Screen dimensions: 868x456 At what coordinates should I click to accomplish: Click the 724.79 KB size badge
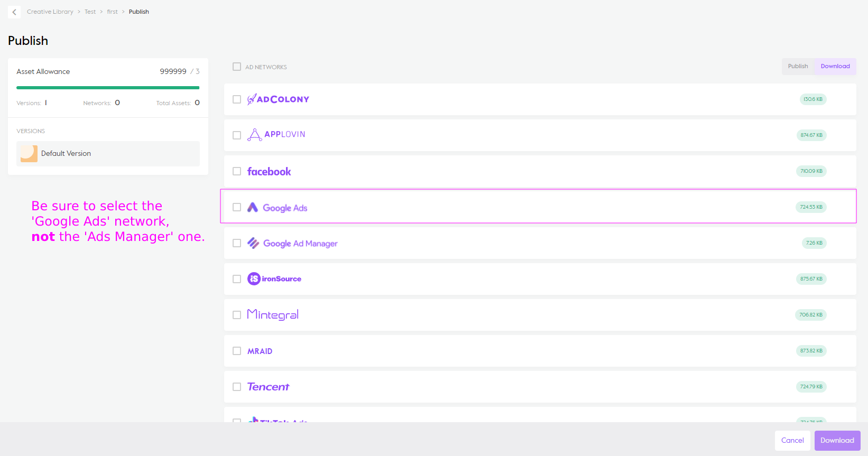[x=811, y=387]
